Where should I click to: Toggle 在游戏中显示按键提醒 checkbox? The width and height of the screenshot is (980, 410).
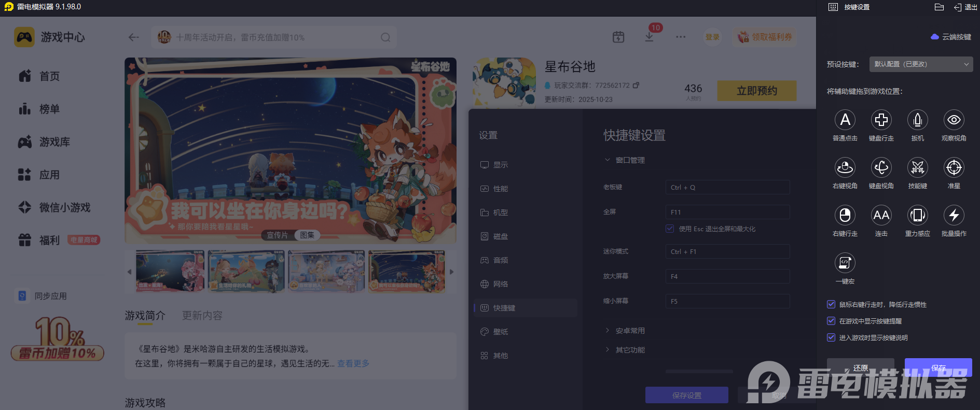(x=831, y=321)
